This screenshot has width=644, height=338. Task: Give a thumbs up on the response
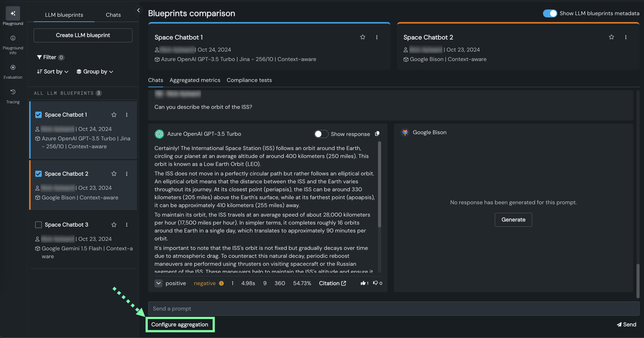click(x=363, y=283)
